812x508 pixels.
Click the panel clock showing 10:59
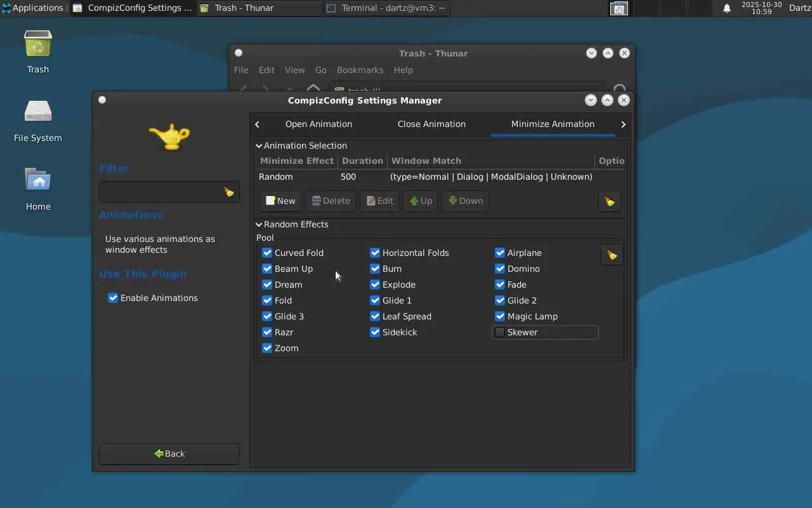(x=761, y=8)
